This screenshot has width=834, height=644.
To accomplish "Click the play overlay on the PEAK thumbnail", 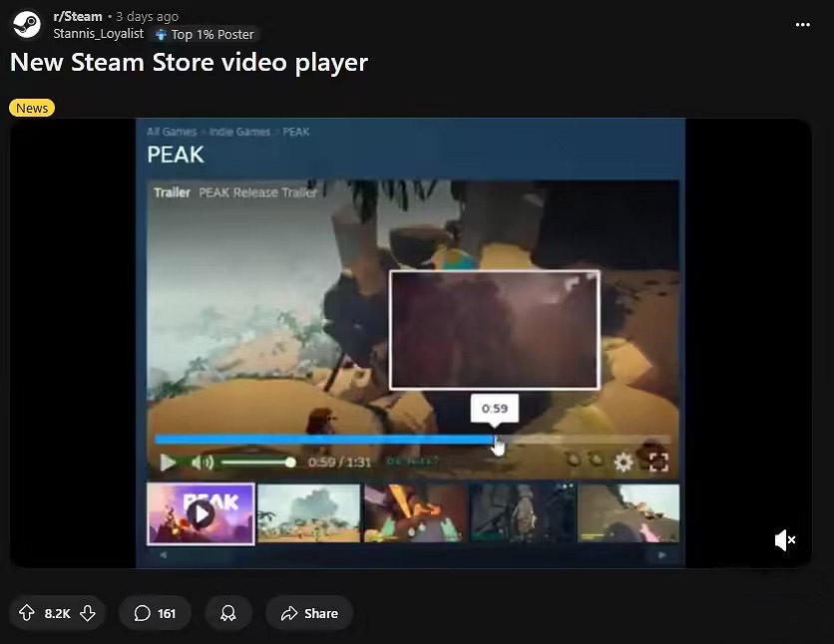I will pos(201,513).
